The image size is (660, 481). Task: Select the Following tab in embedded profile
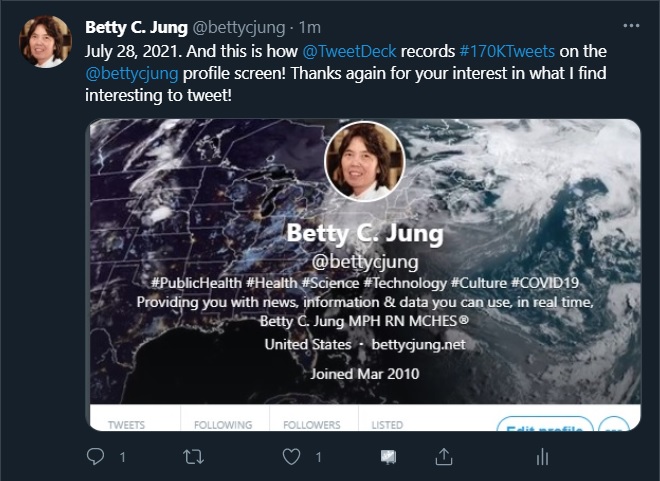click(222, 425)
